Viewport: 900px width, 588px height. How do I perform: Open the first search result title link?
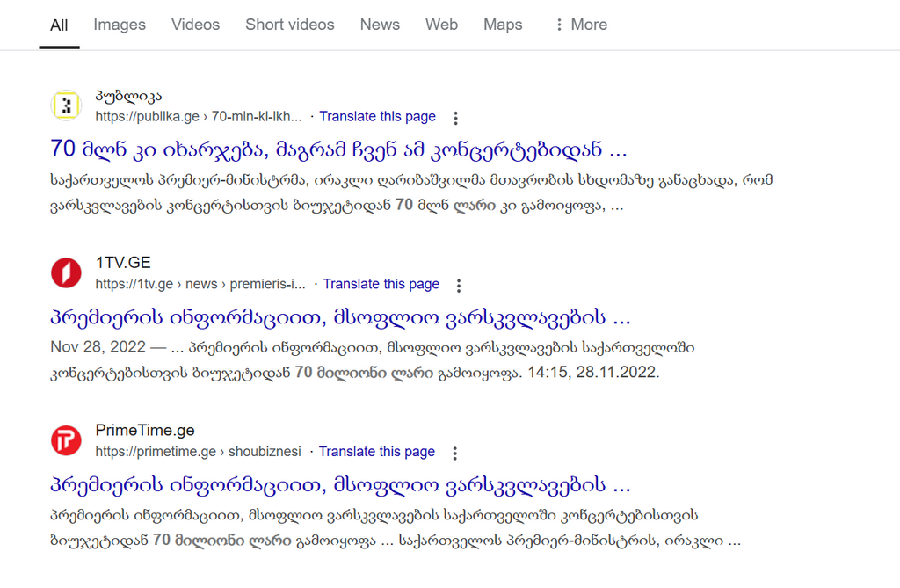point(338,149)
